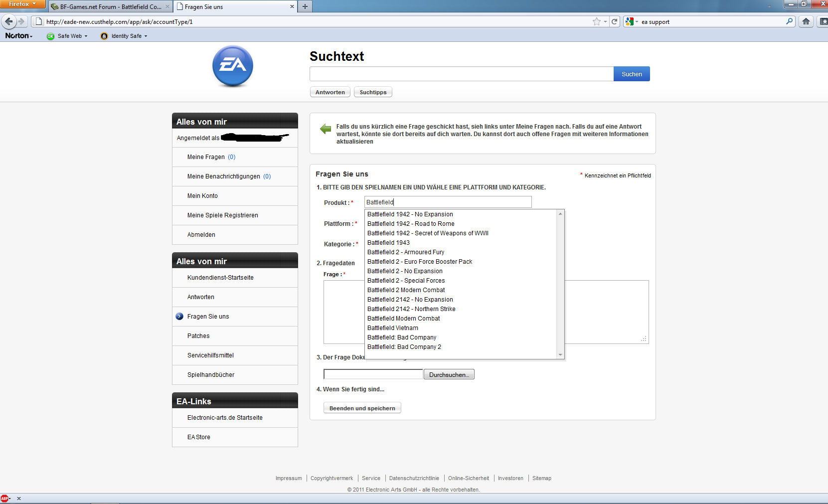Select Battlefield 2 Modern Combat
Viewport: 828px width, 504px height.
(406, 290)
